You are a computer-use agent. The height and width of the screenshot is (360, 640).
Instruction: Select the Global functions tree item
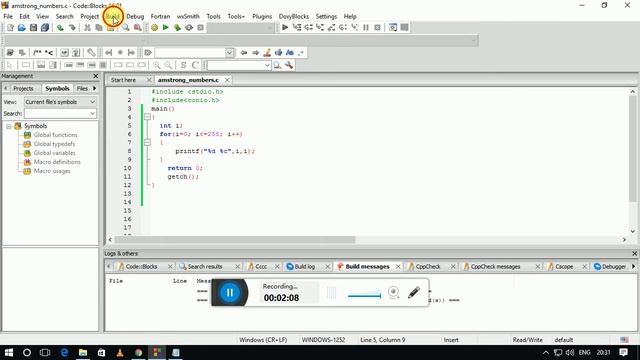coord(56,135)
